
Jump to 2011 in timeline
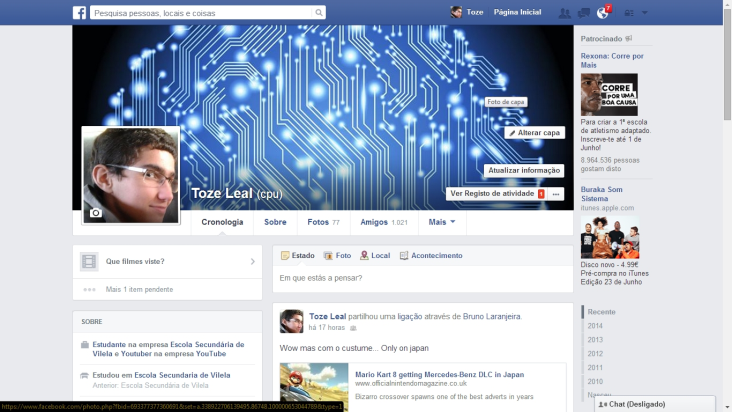pyautogui.click(x=595, y=368)
